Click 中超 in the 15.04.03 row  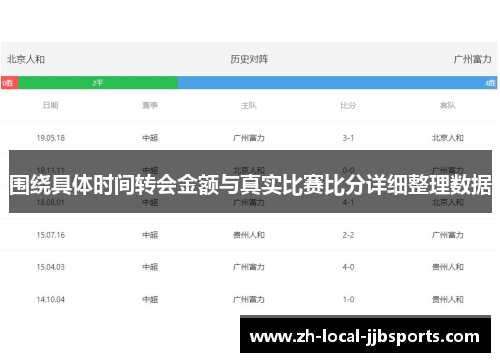click(x=150, y=267)
